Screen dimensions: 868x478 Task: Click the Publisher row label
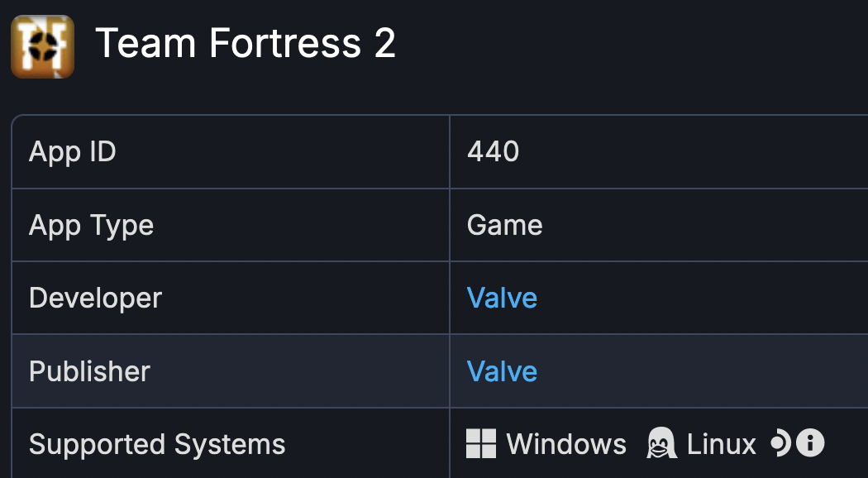pos(89,371)
